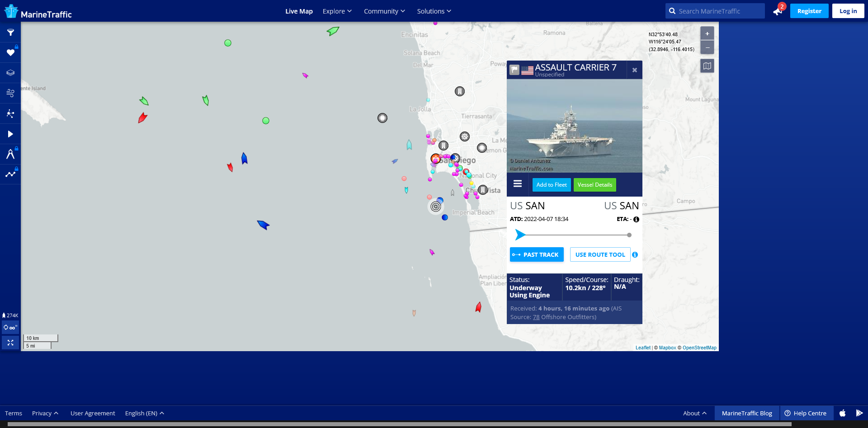The height and width of the screenshot is (428, 868).
Task: Expand the English (EN) language selector
Action: [x=145, y=413]
